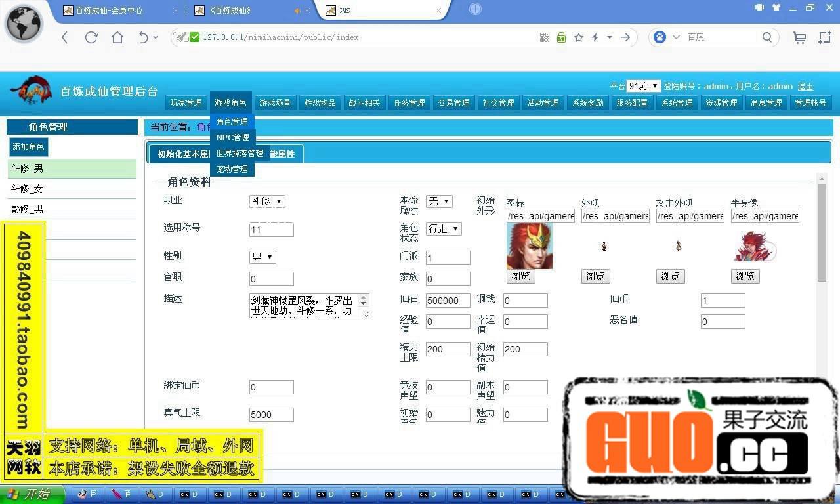The width and height of the screenshot is (840, 504).
Task: Open the 战斗相关 menu
Action: pos(364,103)
